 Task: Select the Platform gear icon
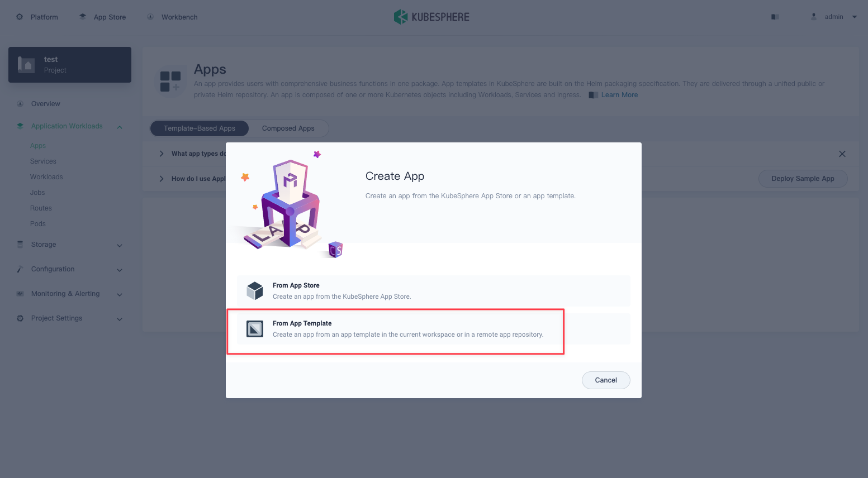pyautogui.click(x=19, y=17)
